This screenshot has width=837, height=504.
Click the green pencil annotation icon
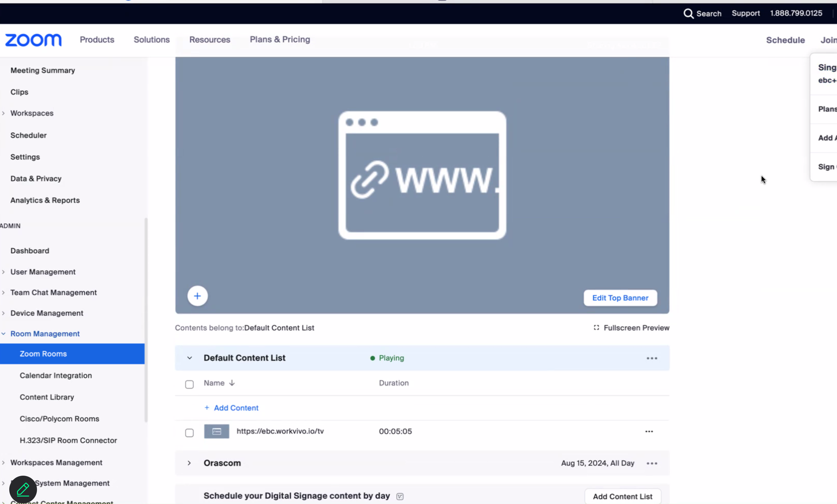(x=23, y=489)
